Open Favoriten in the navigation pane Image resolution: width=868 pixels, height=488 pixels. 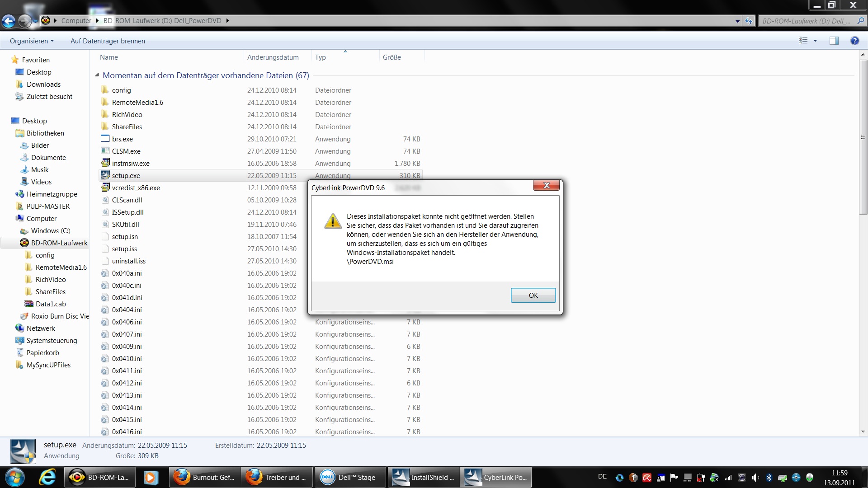click(x=36, y=60)
